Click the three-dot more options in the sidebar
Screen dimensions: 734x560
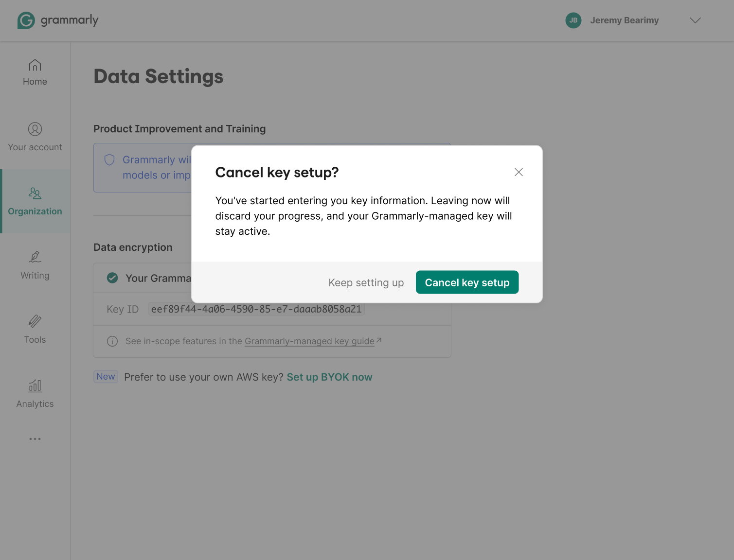click(35, 439)
